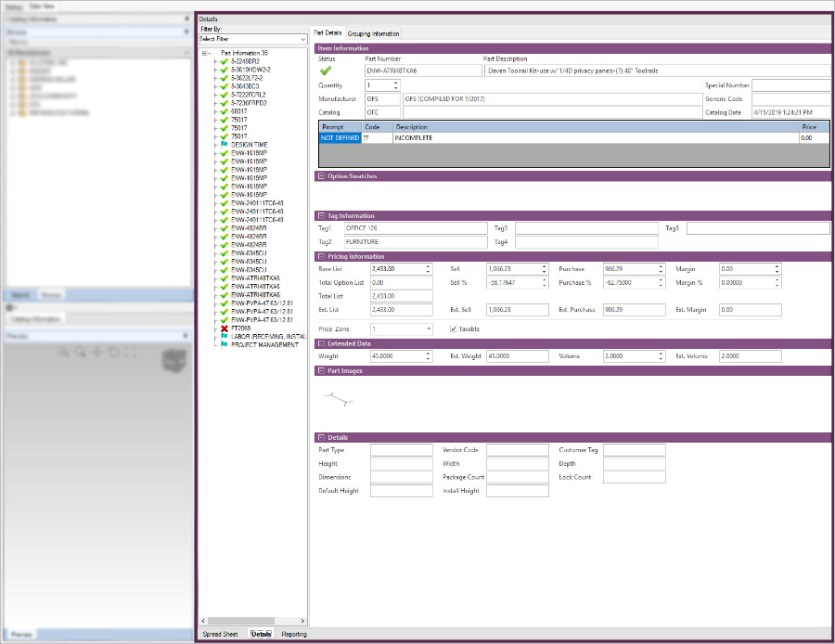
Task: Click the checkmark icon beside 68017
Action: [x=225, y=111]
